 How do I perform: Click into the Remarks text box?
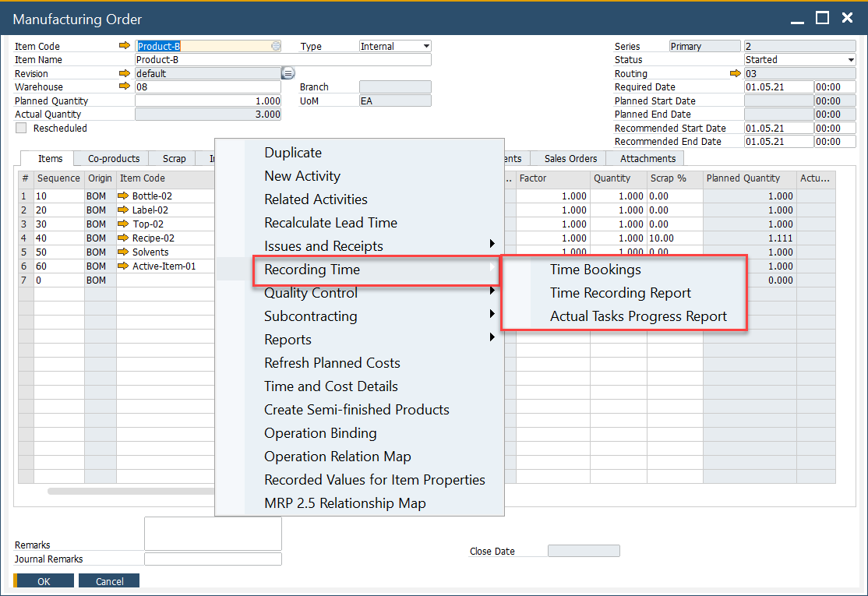coord(213,534)
